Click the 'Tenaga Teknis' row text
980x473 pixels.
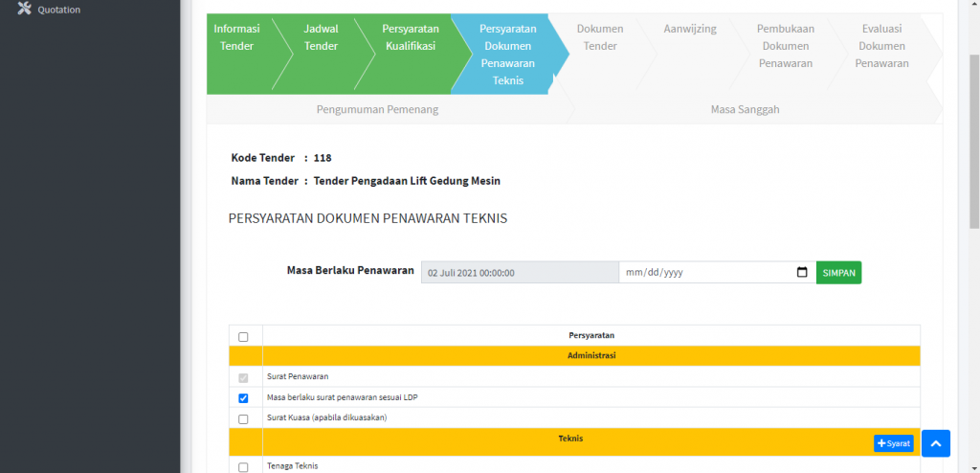pyautogui.click(x=293, y=465)
